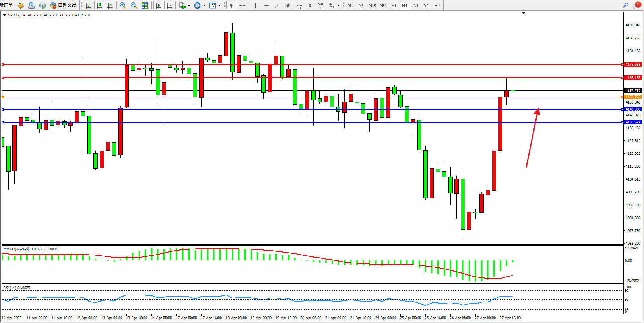This screenshot has height=323, width=644.
Task: Choose the Fibonacci retracement tool
Action: pyautogui.click(x=299, y=5)
